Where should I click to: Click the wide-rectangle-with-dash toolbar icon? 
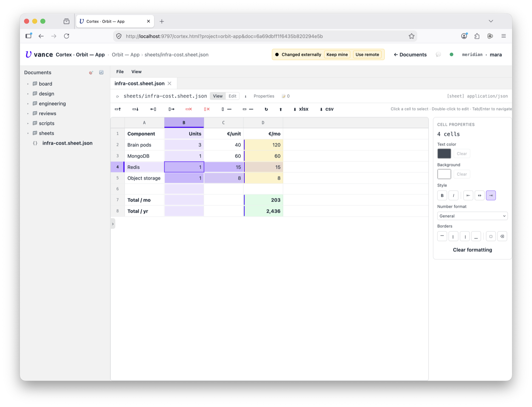[248, 109]
